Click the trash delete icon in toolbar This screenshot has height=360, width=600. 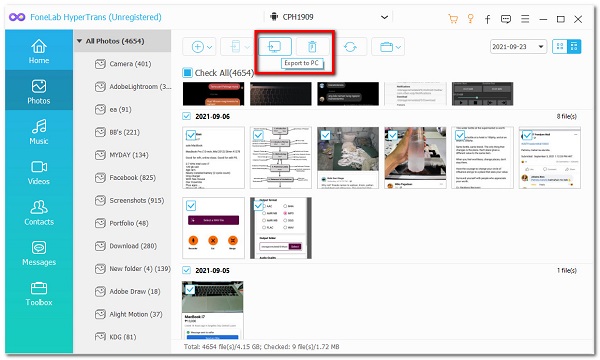(312, 47)
